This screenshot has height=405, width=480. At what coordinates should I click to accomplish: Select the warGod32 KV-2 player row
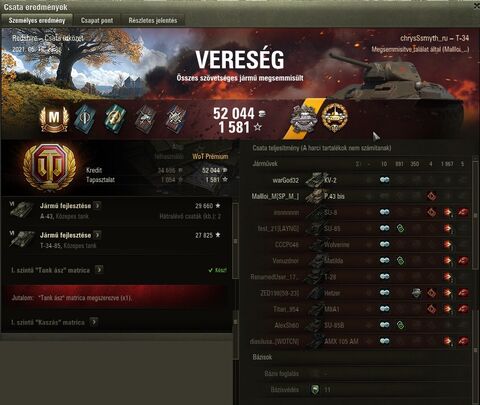pyautogui.click(x=360, y=180)
